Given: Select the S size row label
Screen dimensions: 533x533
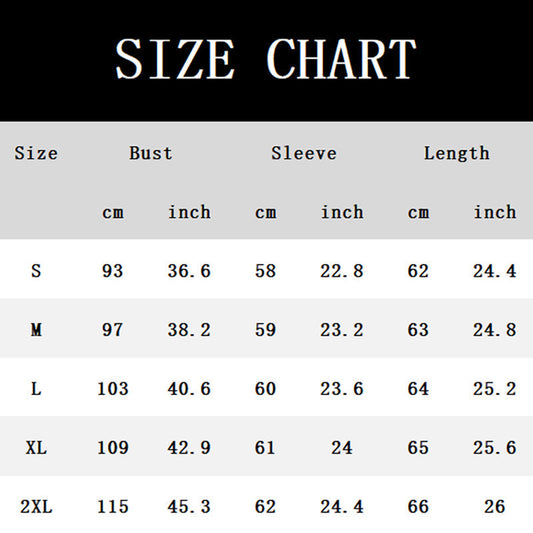Looking at the screenshot, I should click(36, 271).
